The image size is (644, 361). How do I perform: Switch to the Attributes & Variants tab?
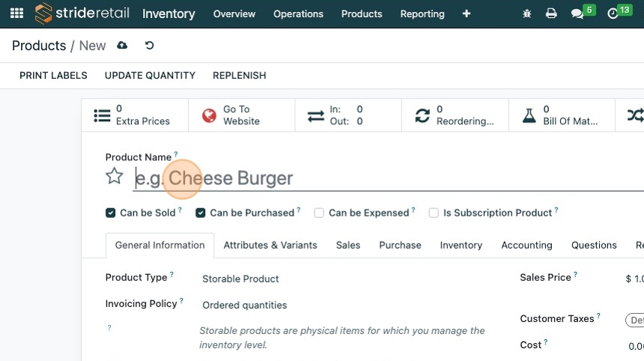pos(270,245)
